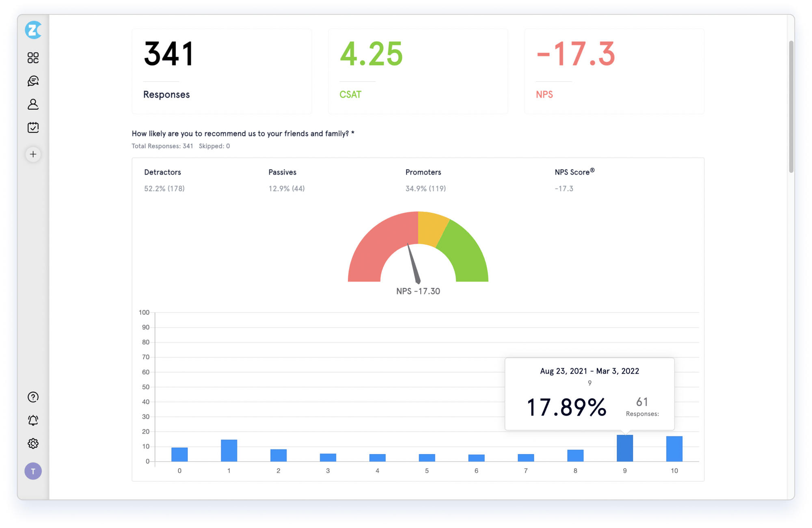Click the 'Skipped: 0' text

tap(214, 146)
